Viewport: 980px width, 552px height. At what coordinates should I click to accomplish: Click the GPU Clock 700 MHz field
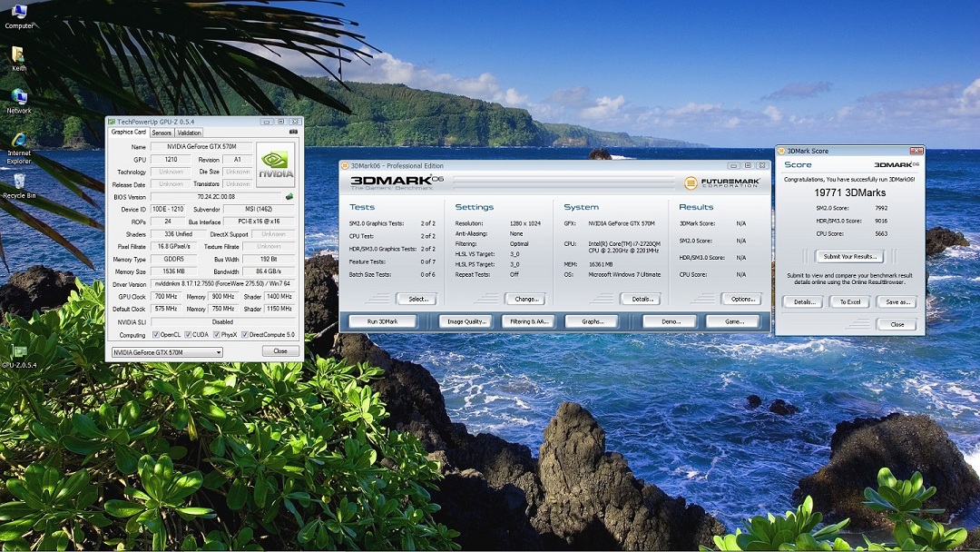pos(166,296)
